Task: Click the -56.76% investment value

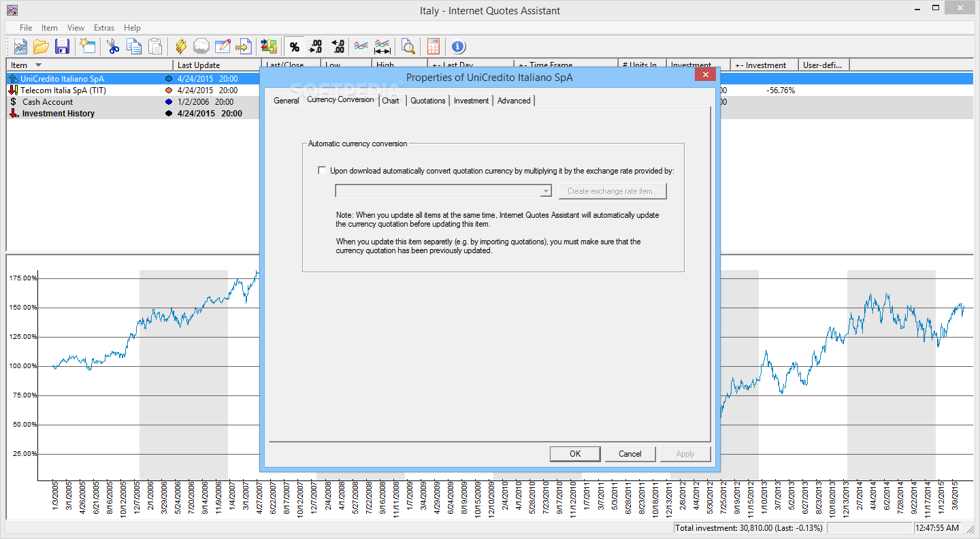Action: click(781, 90)
